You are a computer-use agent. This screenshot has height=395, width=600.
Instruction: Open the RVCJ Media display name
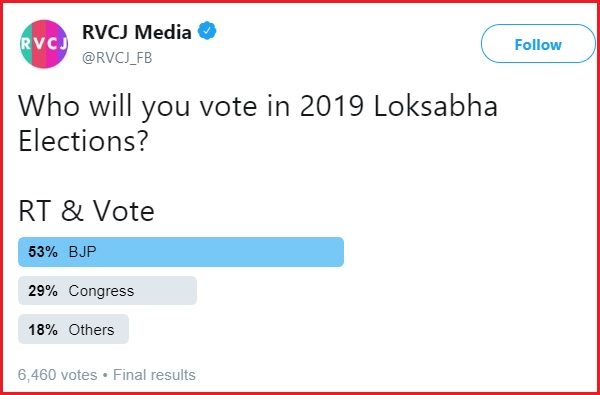pos(137,32)
